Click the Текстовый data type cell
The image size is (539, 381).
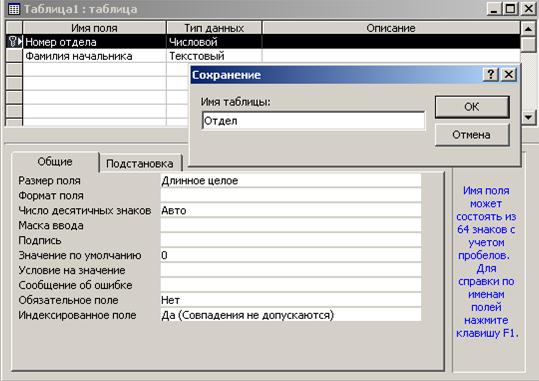point(214,56)
